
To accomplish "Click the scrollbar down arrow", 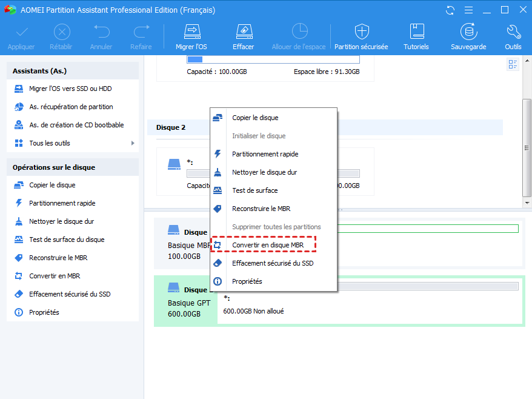I will pos(527,203).
